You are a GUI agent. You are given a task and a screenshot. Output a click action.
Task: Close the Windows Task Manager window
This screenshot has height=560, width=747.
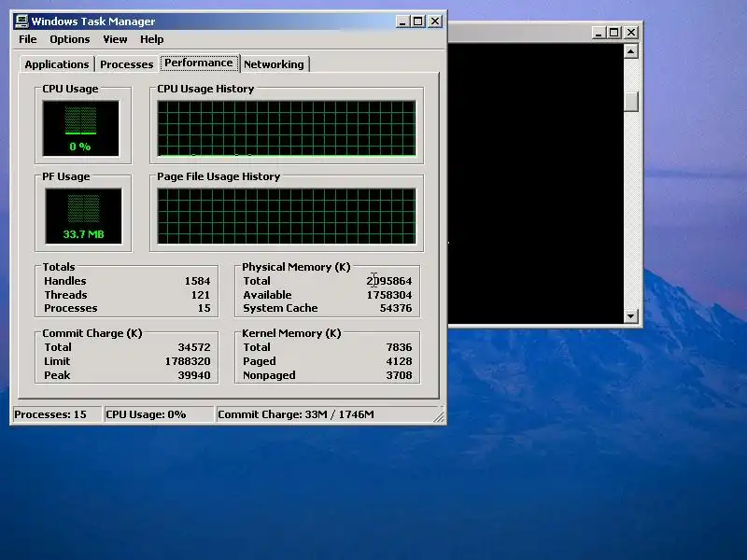[x=435, y=21]
